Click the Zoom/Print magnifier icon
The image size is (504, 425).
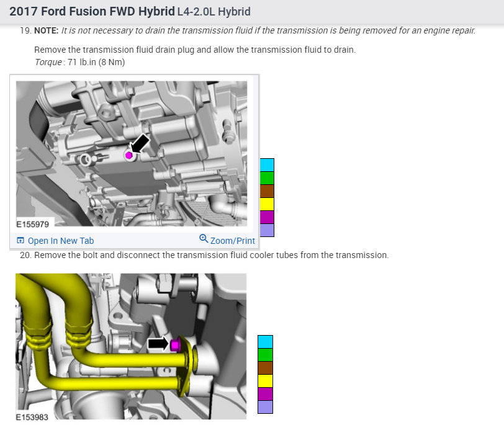tap(204, 239)
